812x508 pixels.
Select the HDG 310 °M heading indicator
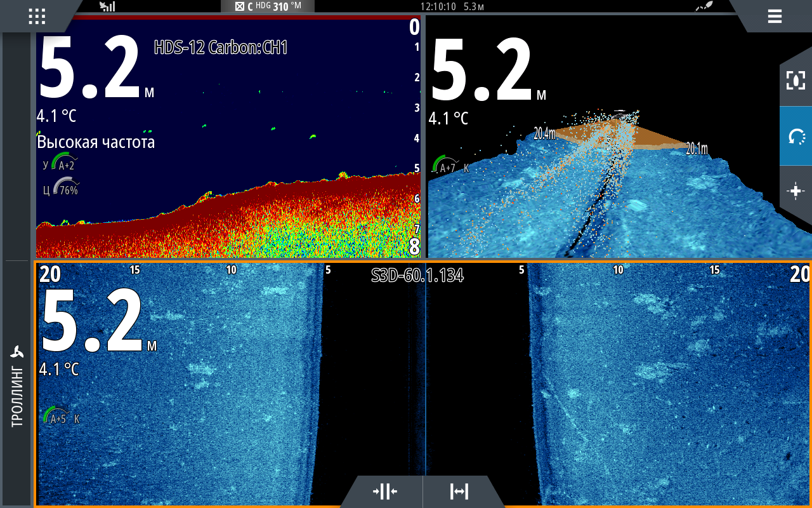(267, 6)
